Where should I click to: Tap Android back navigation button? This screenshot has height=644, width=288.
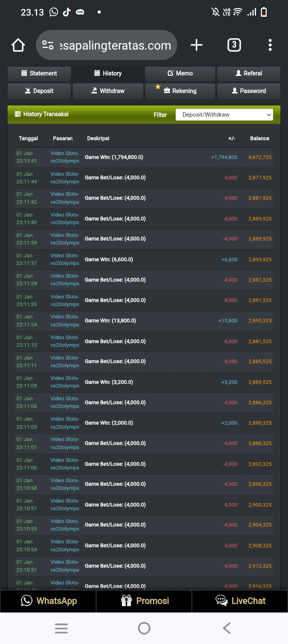tap(227, 628)
